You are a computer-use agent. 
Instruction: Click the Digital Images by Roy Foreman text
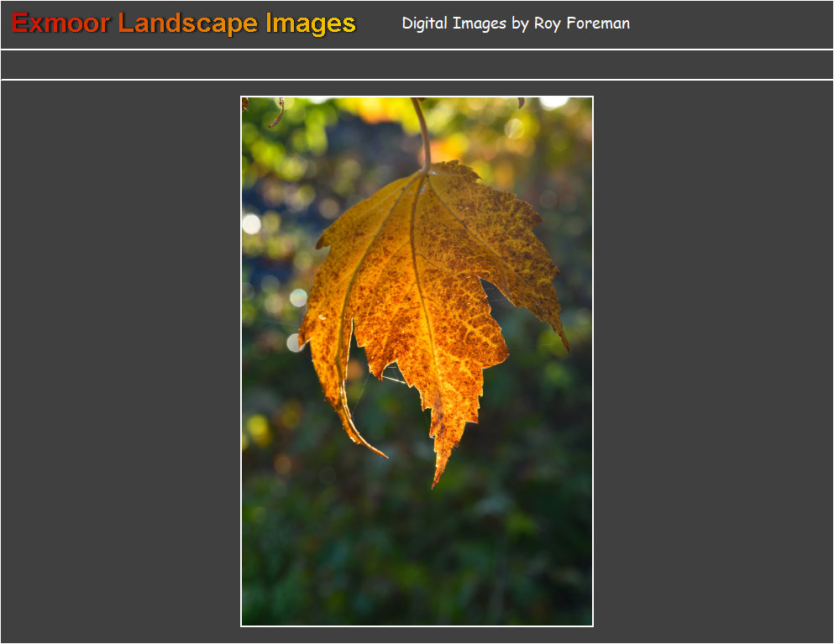pyautogui.click(x=515, y=24)
